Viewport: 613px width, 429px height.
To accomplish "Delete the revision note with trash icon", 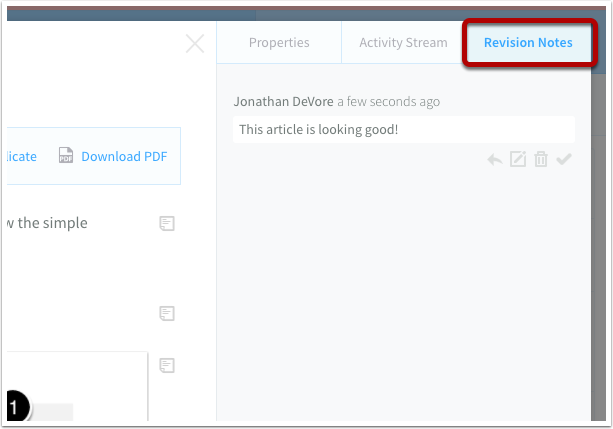I will click(x=541, y=159).
